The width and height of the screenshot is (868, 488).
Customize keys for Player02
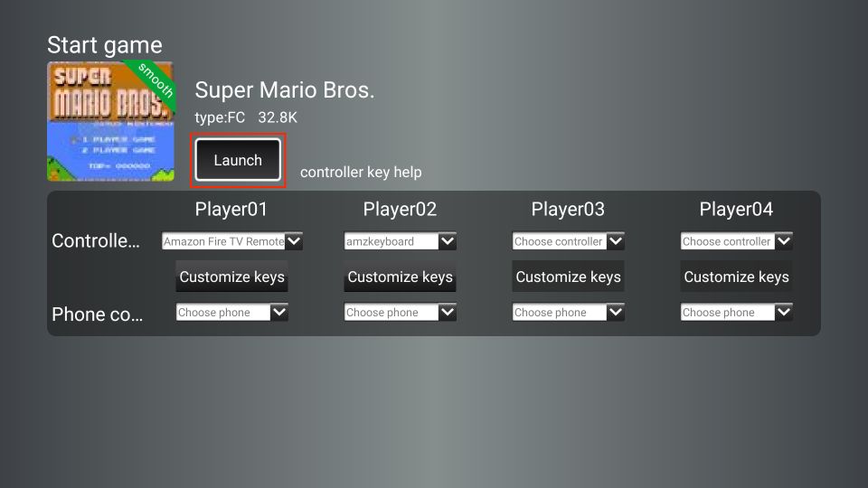click(x=400, y=277)
